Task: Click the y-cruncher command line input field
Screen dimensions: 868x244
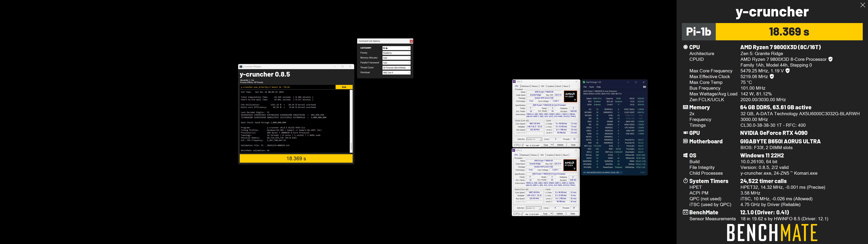Action: click(x=287, y=87)
